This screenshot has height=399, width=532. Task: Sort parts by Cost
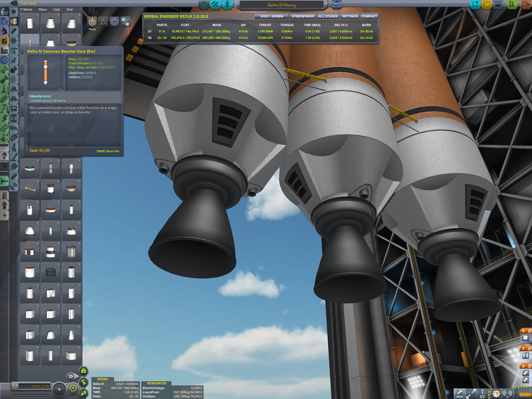coord(57,9)
